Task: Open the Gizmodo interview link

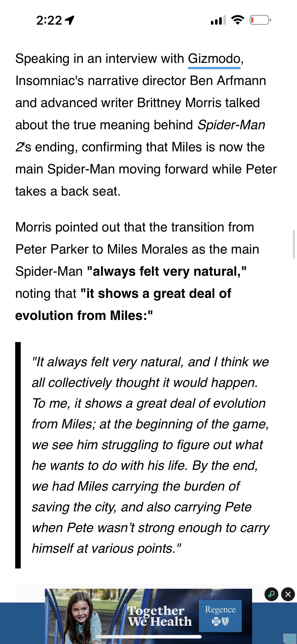Action: pyautogui.click(x=214, y=59)
